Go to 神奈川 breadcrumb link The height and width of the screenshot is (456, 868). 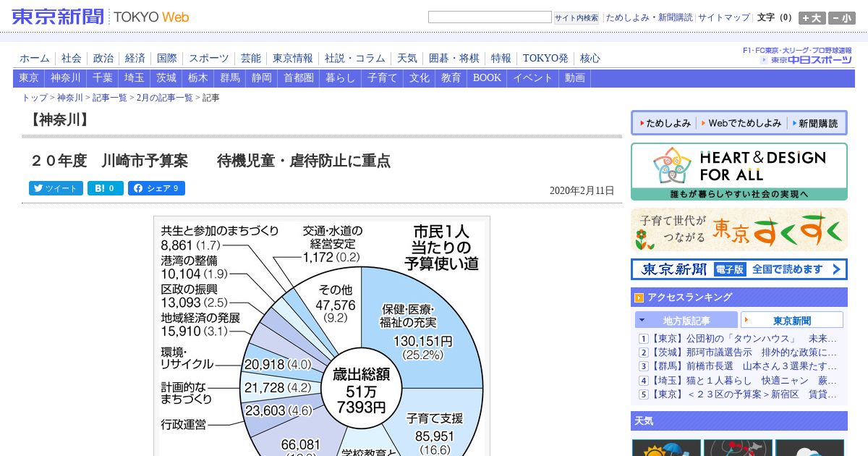point(70,98)
